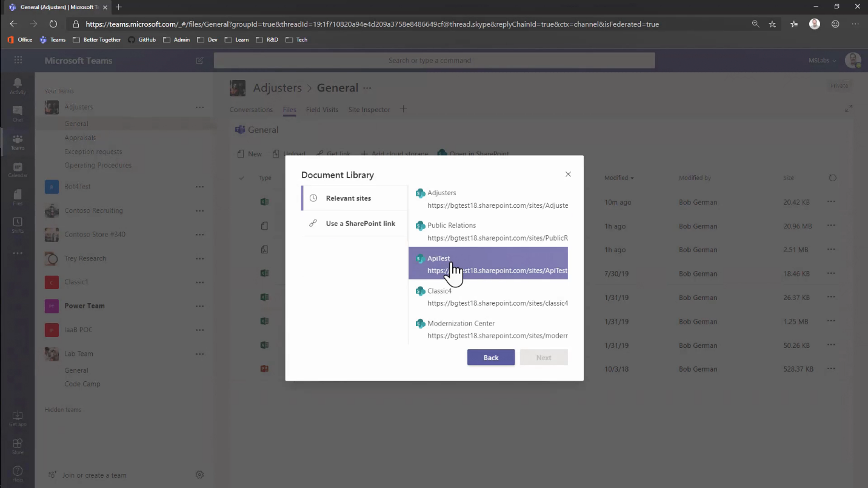Open the user profile avatar
Viewport: 868px width, 488px height.
(853, 60)
